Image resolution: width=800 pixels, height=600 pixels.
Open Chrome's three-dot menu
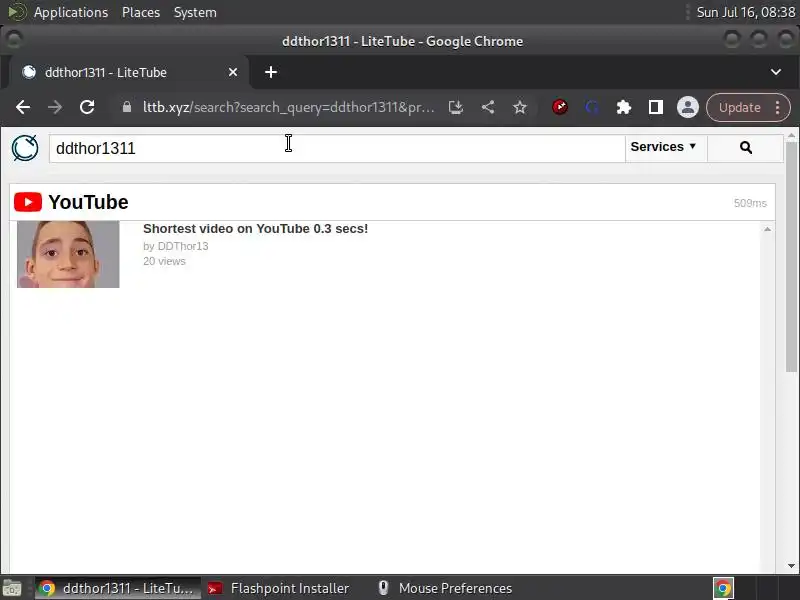pyautogui.click(x=777, y=108)
